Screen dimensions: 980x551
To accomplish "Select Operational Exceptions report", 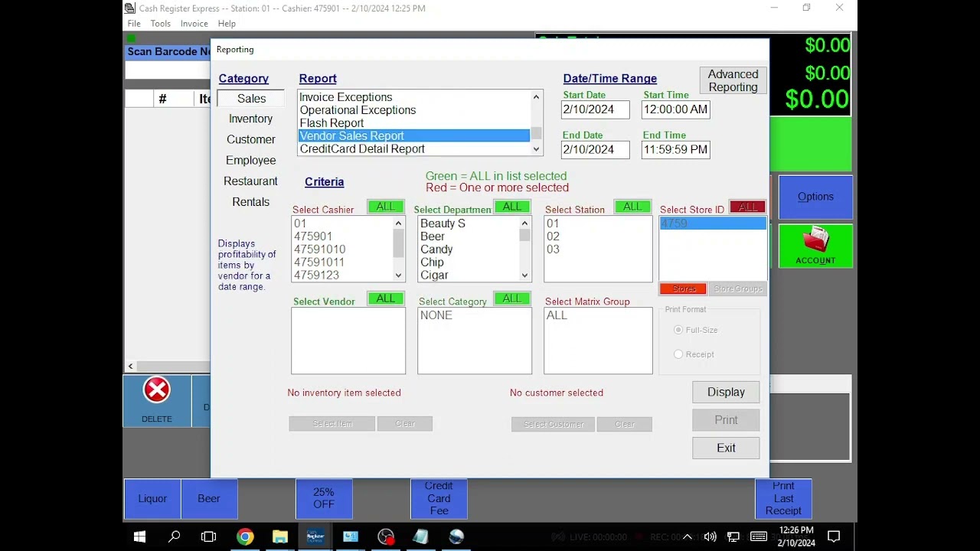I will point(413,110).
